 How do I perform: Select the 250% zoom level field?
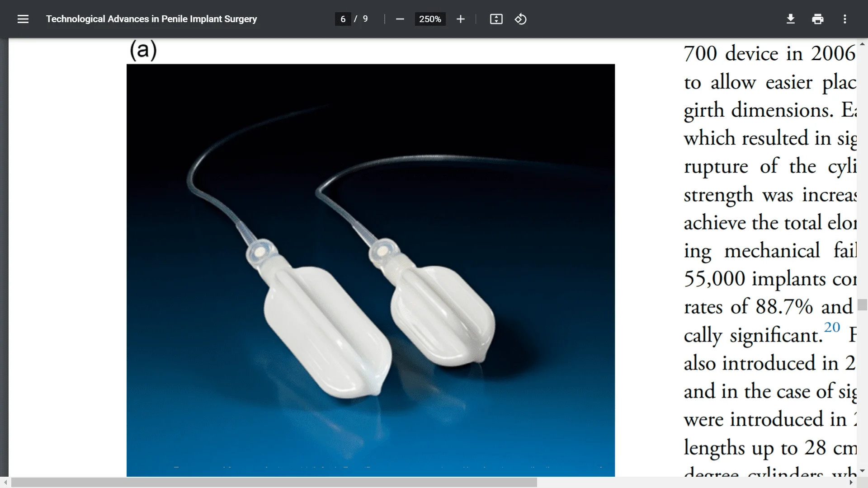pyautogui.click(x=430, y=19)
